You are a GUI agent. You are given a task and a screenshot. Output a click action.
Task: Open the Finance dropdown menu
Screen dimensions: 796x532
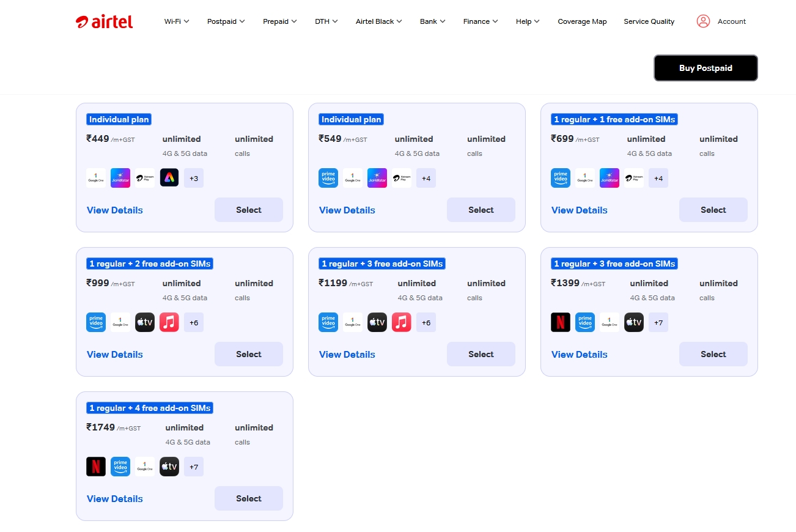click(x=481, y=21)
